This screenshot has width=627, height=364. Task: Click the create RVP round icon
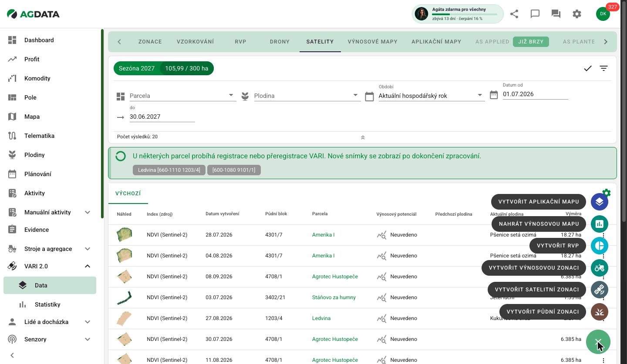600,246
